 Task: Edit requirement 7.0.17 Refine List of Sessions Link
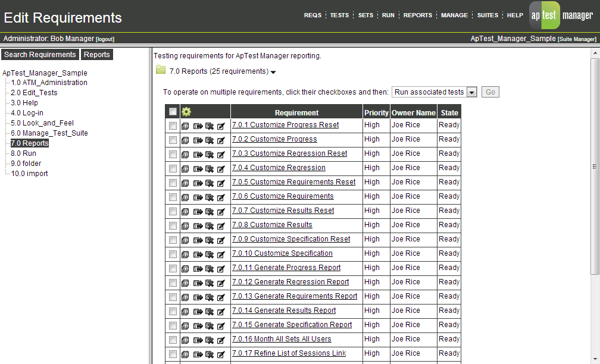tap(221, 354)
